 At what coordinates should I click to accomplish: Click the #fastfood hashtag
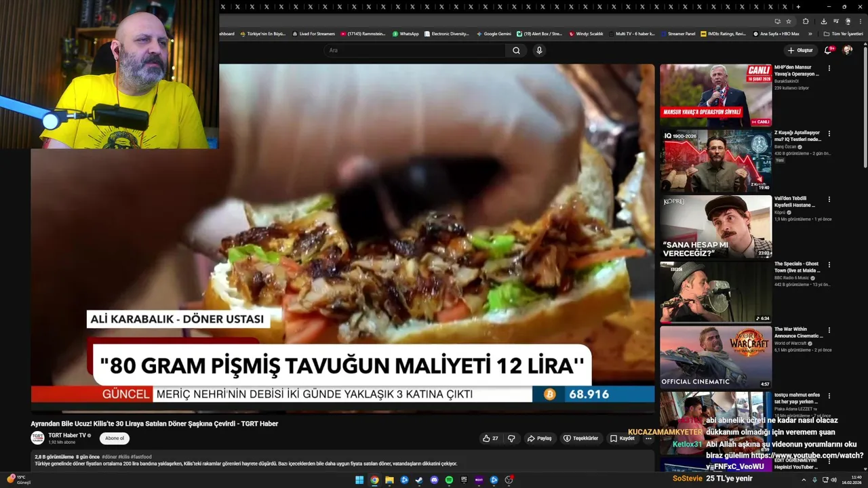coord(141,457)
